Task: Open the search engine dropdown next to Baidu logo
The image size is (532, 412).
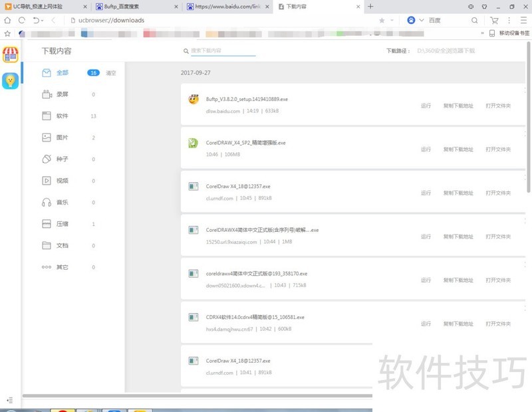Action: click(x=421, y=21)
